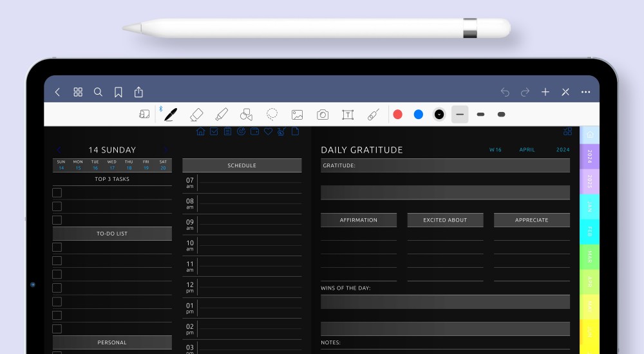Viewport: 644px width, 354px height.
Task: Switch to the JAN side tab
Action: point(590,207)
